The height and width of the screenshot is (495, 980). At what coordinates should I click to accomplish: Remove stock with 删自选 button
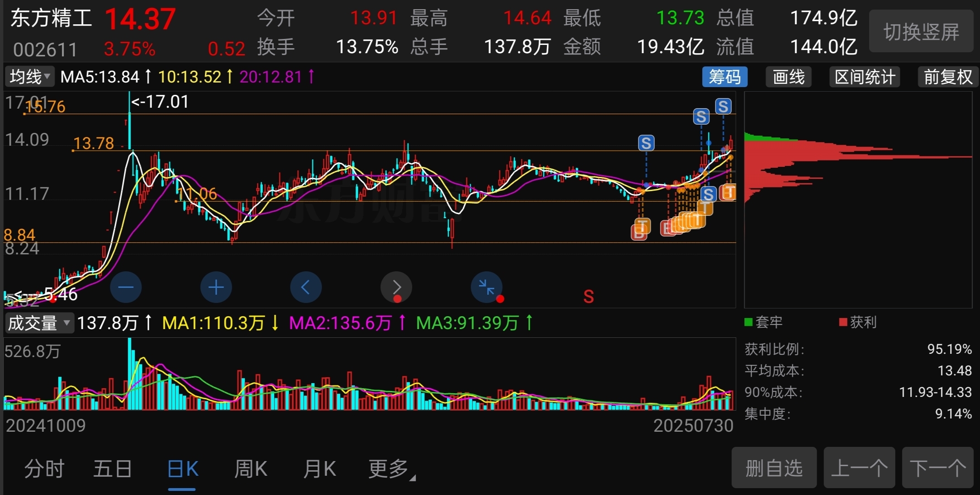click(x=774, y=468)
